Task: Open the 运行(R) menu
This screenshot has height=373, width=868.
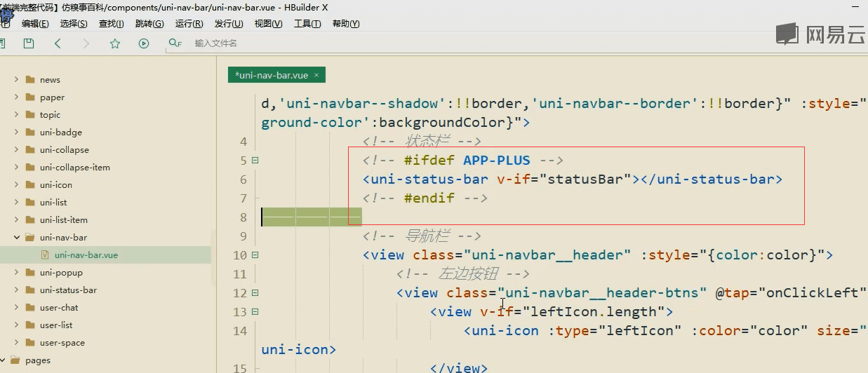Action: [189, 24]
